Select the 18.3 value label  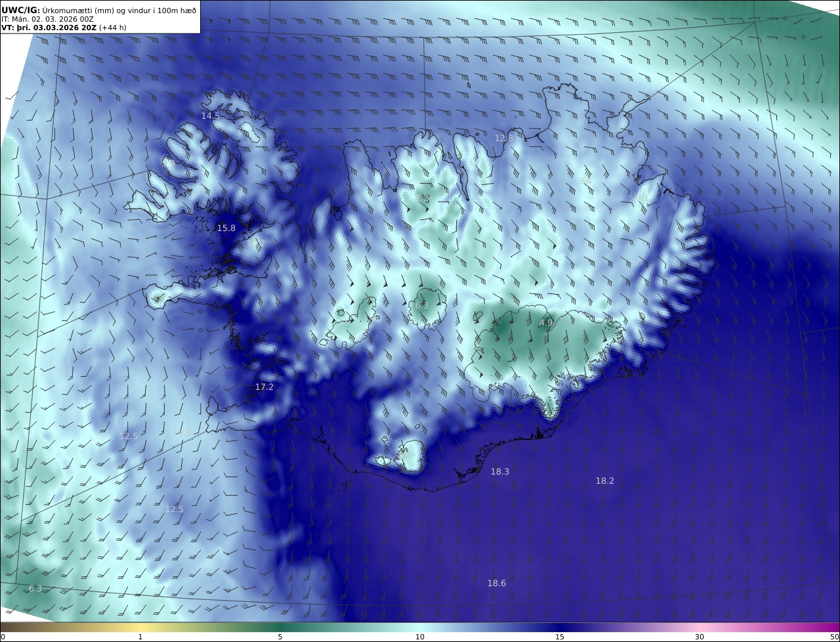click(500, 471)
